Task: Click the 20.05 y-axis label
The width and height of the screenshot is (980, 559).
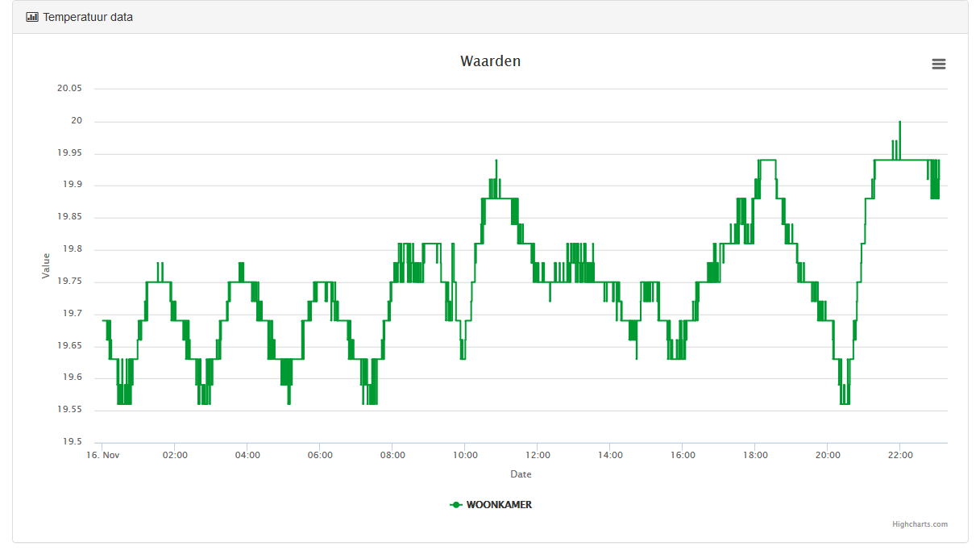Action: pyautogui.click(x=69, y=89)
